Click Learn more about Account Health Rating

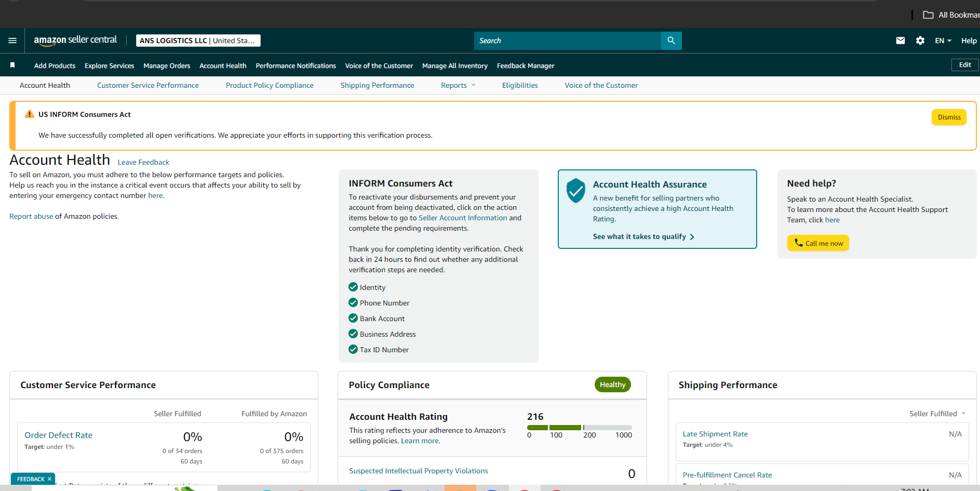point(420,441)
